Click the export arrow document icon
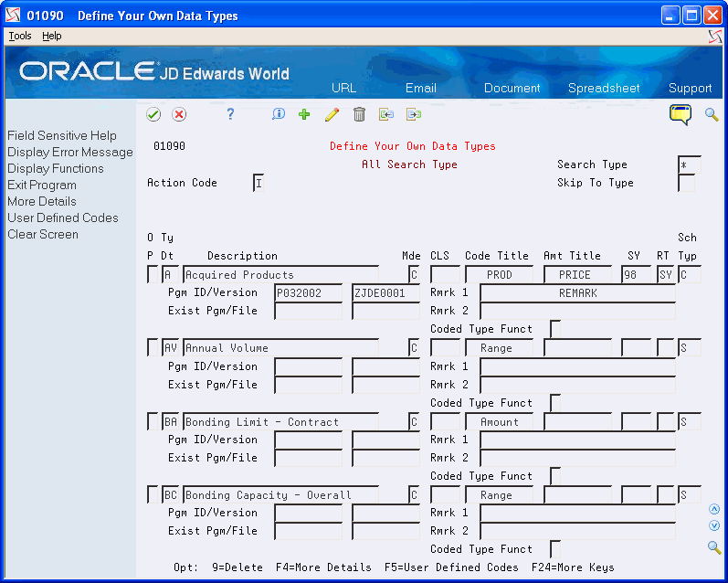728x583 pixels. (414, 114)
